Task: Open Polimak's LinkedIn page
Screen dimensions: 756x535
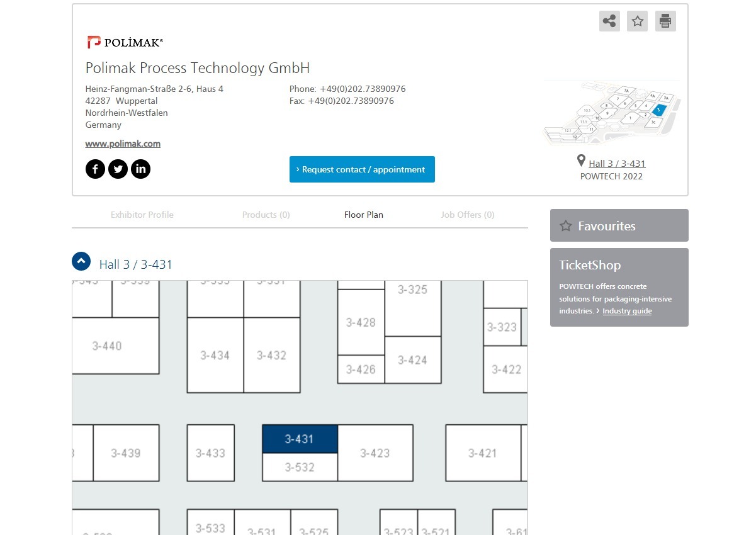Action: pyautogui.click(x=140, y=169)
